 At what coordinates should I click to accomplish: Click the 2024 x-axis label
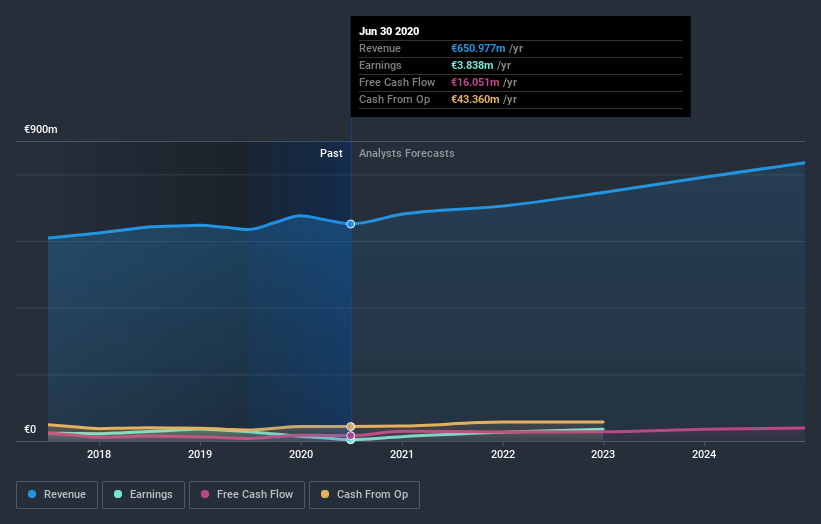704,454
